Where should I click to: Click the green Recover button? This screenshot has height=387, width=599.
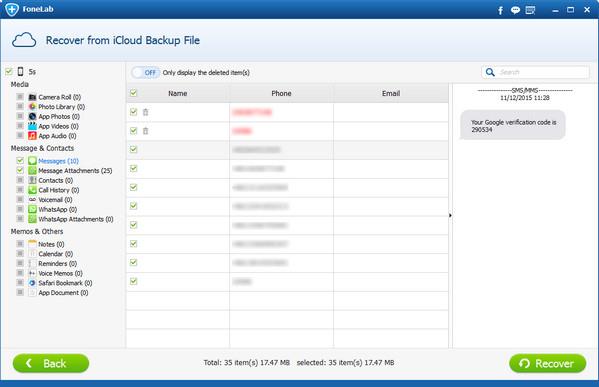(547, 363)
